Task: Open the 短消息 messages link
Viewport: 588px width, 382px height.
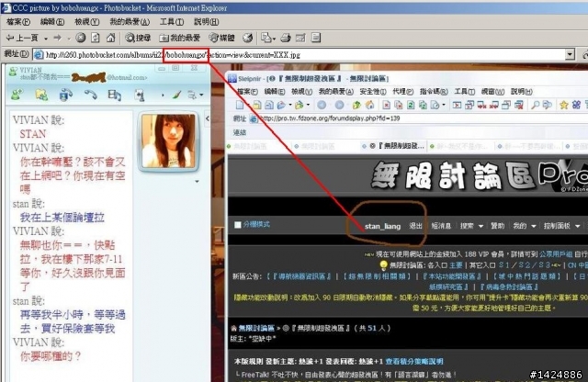Action: (441, 226)
